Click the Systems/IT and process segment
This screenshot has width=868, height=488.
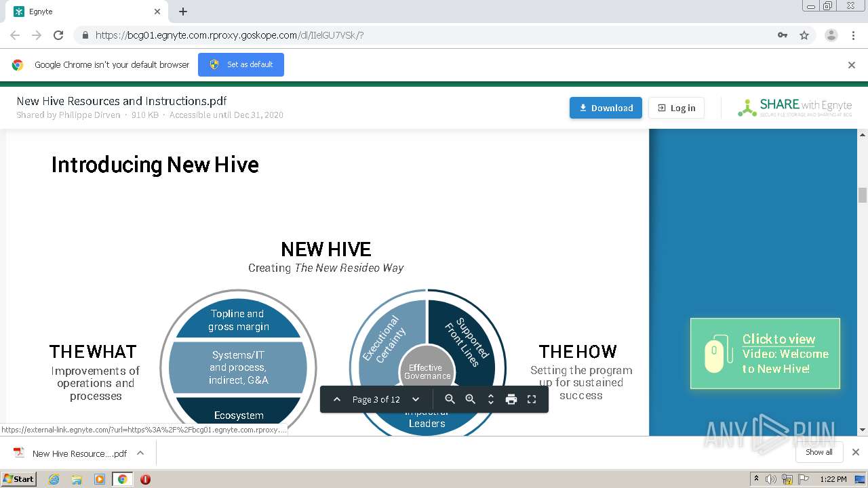point(238,368)
